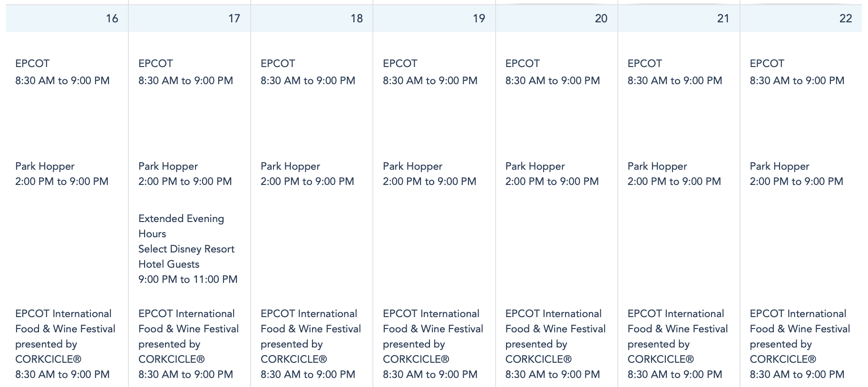Viewport: 868px width, 387px height.
Task: Click Park Hopper hours on day 22
Action: tap(796, 182)
